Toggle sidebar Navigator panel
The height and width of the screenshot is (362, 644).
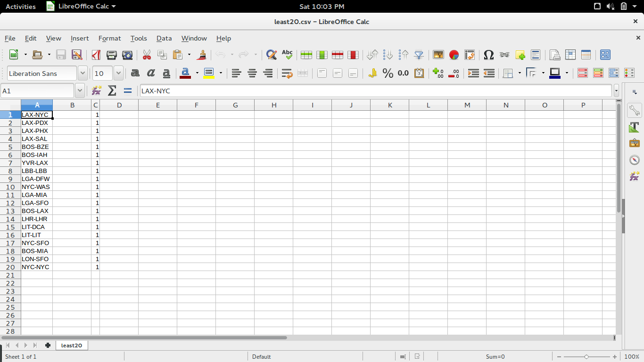(x=635, y=160)
